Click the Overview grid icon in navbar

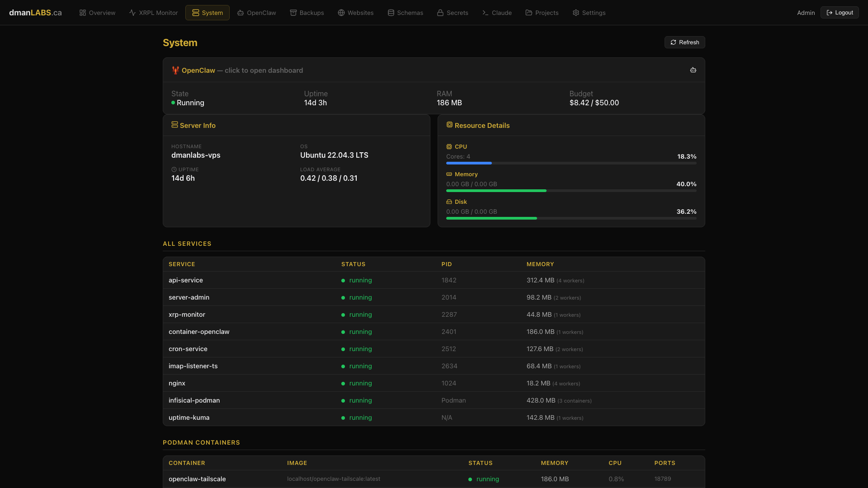click(x=83, y=13)
